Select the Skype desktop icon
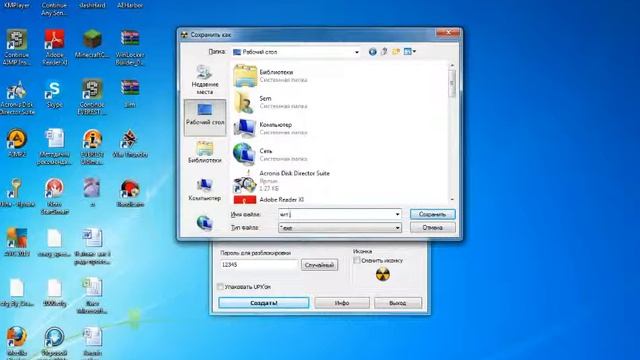The width and height of the screenshot is (640, 360). pyautogui.click(x=54, y=94)
